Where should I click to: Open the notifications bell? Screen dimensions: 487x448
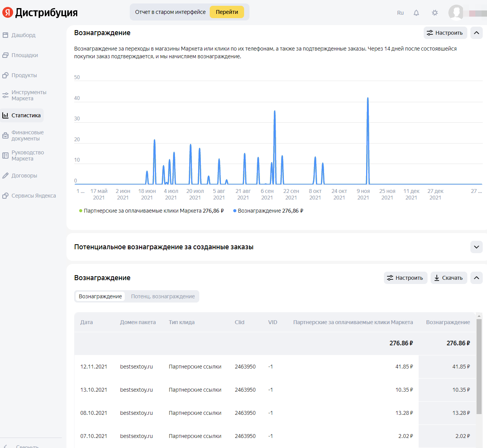(x=416, y=13)
